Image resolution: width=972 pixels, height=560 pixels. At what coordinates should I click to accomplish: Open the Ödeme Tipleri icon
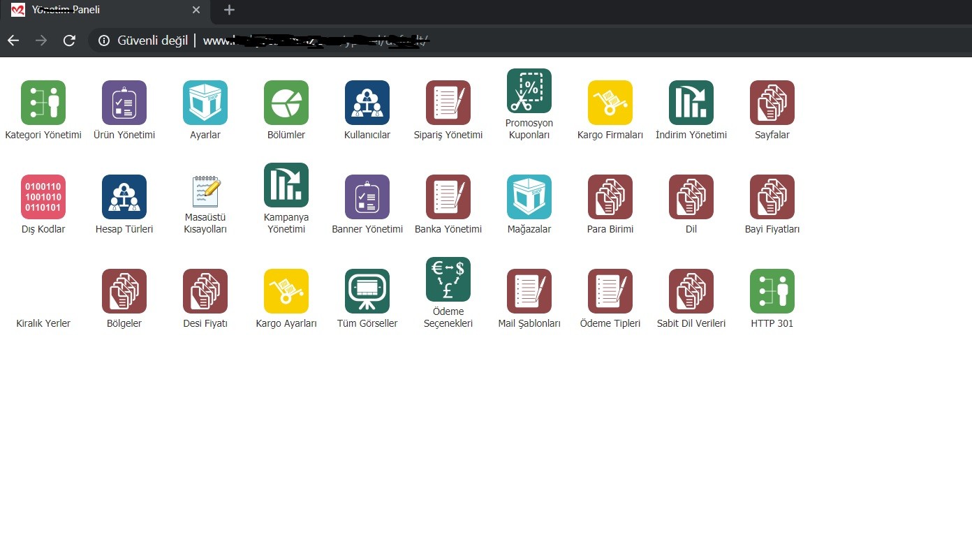610,291
